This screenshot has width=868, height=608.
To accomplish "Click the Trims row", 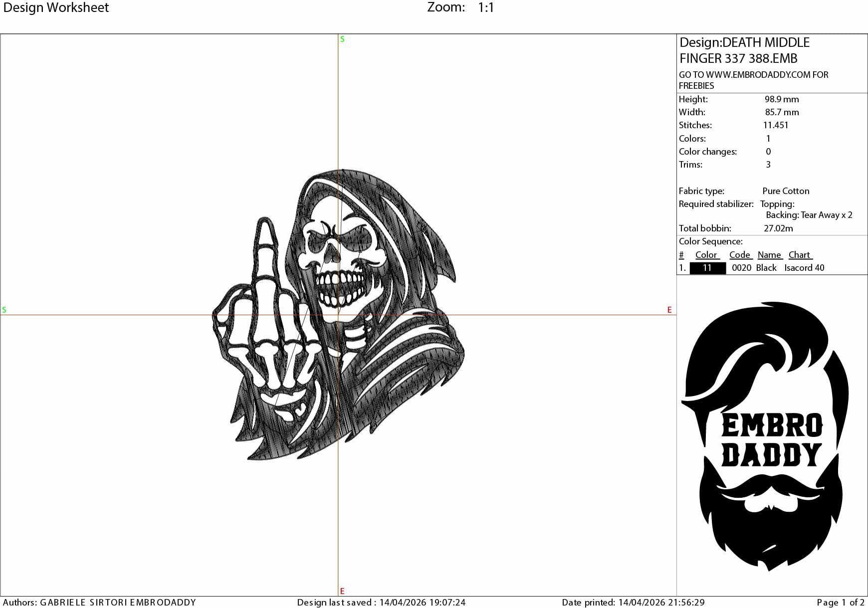I will click(725, 165).
